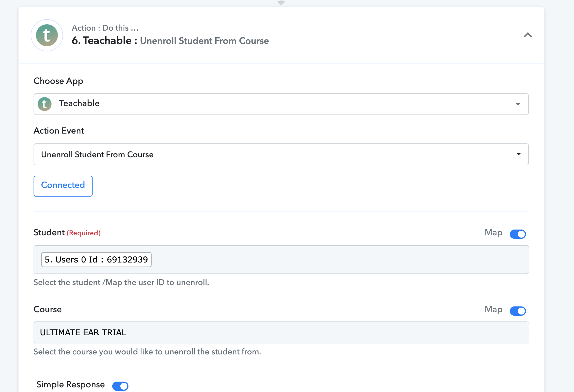Toggle the Student Map switch
Viewport: 574px width, 392px height.
(x=518, y=234)
